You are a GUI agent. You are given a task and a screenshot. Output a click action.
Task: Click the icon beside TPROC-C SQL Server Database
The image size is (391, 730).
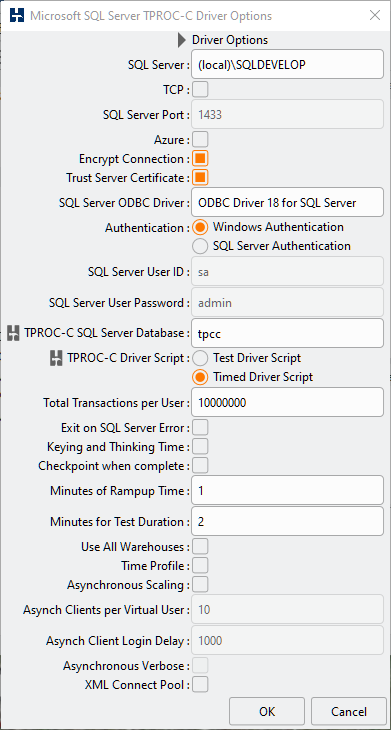click(x=13, y=333)
